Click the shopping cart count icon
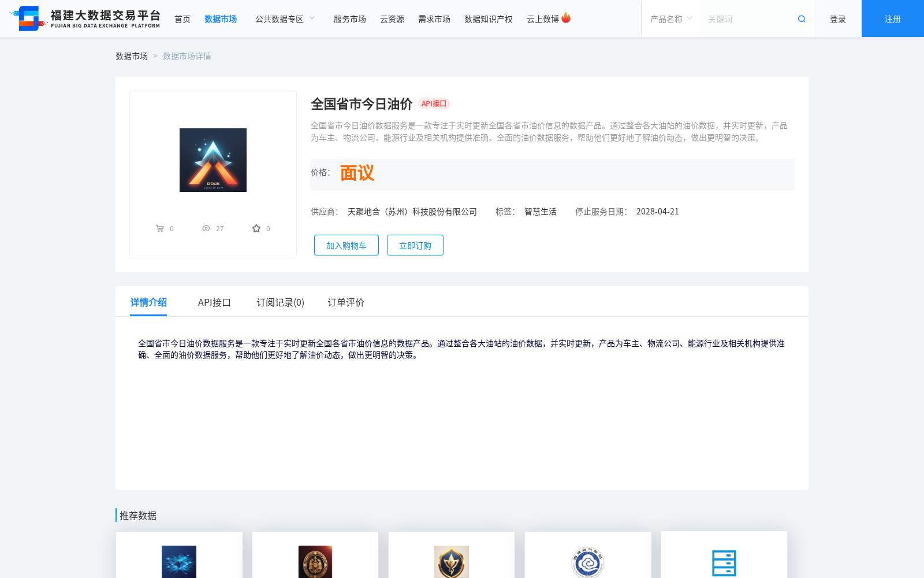The image size is (924, 578). (x=160, y=228)
